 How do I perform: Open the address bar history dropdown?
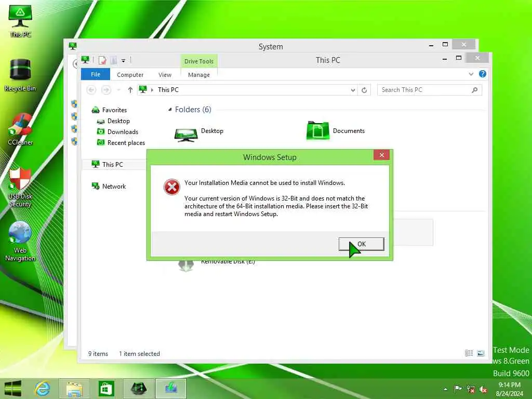[x=353, y=90]
